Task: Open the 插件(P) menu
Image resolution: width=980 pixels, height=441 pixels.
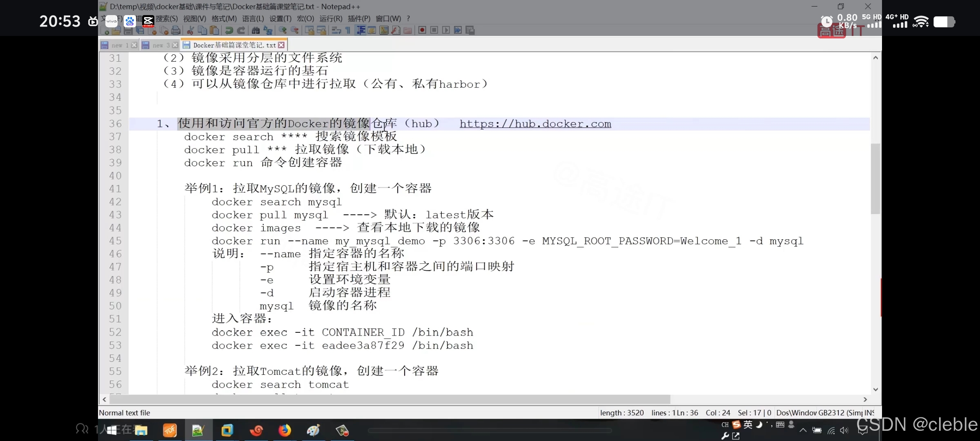Action: point(359,19)
